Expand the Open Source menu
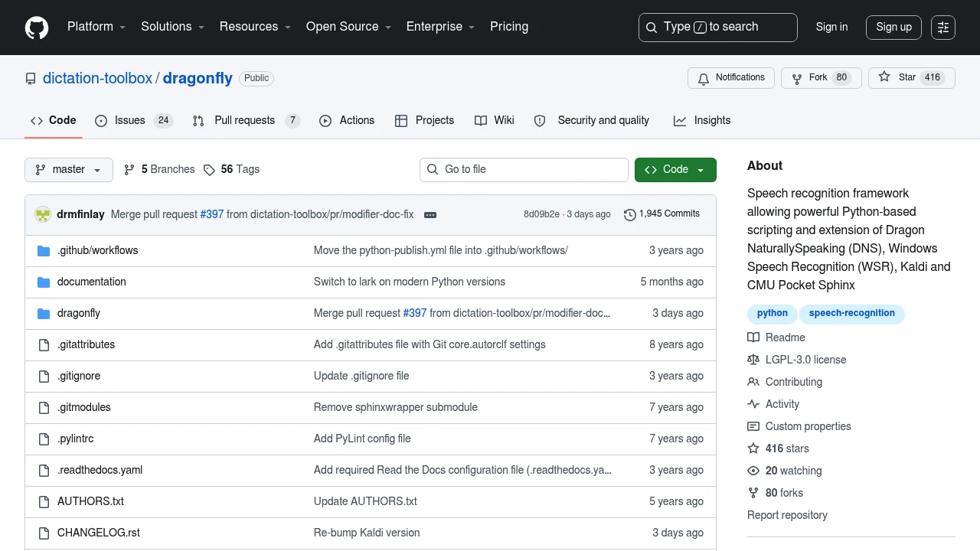This screenshot has width=980, height=551. [x=348, y=27]
